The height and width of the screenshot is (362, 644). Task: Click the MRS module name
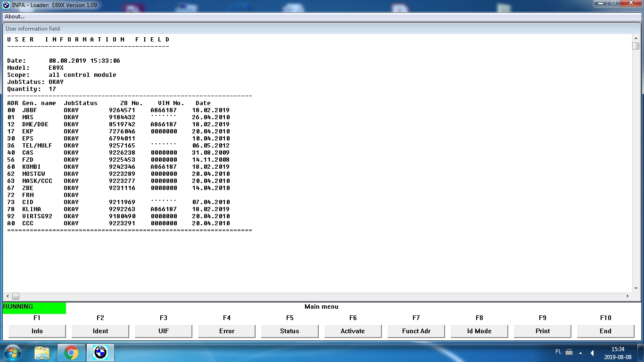28,117
